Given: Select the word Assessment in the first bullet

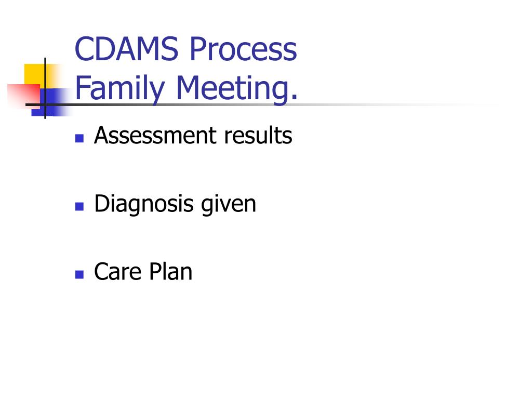Looking at the screenshot, I should coord(155,136).
